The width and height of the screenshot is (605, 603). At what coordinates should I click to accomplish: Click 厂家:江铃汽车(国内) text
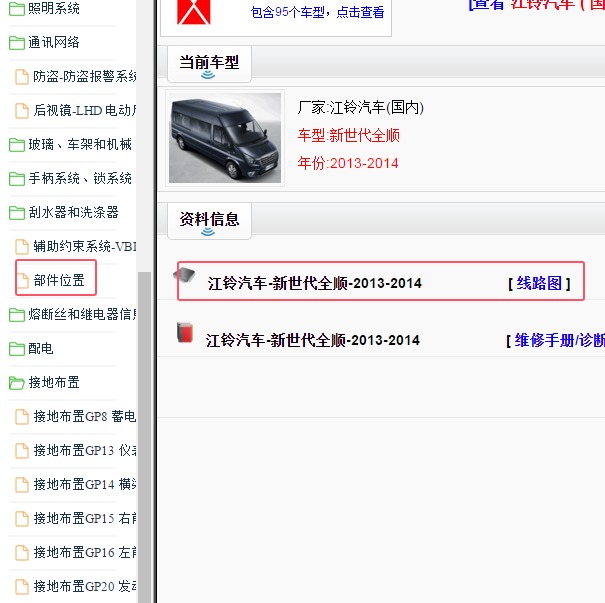[360, 108]
